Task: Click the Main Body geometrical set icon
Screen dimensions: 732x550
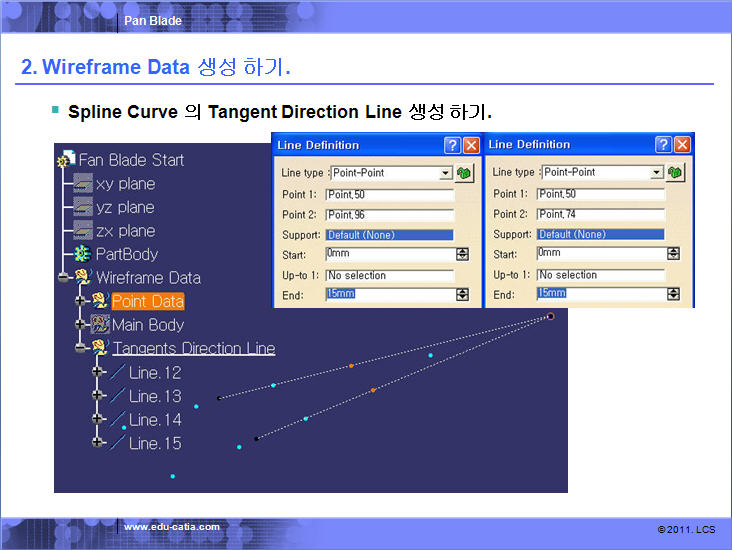Action: pyautogui.click(x=100, y=325)
